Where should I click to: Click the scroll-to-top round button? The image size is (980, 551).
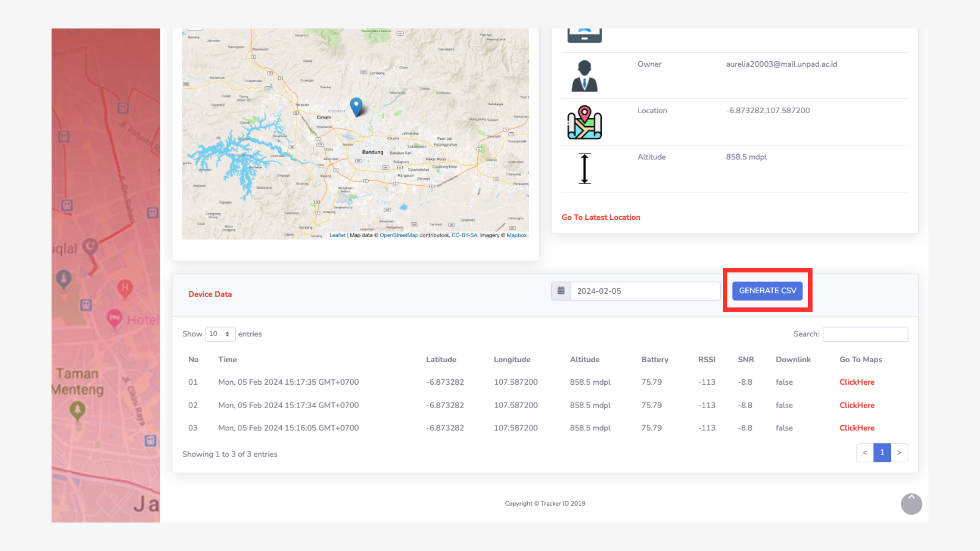911,504
